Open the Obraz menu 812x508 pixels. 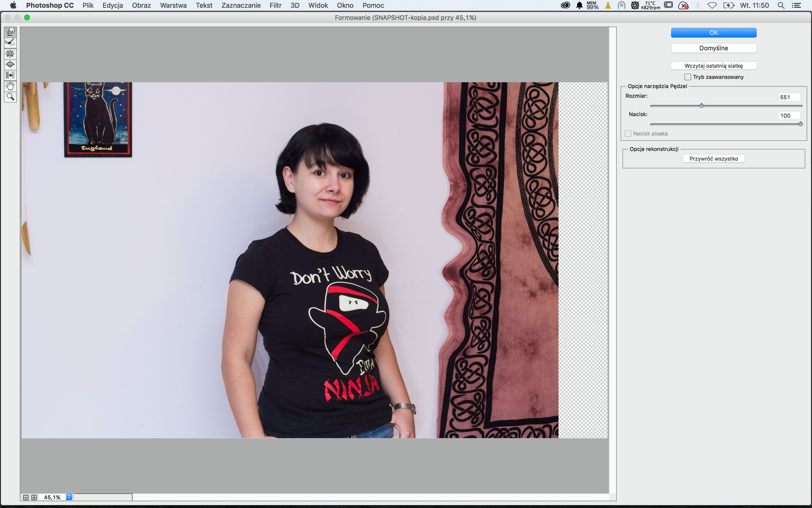141,5
